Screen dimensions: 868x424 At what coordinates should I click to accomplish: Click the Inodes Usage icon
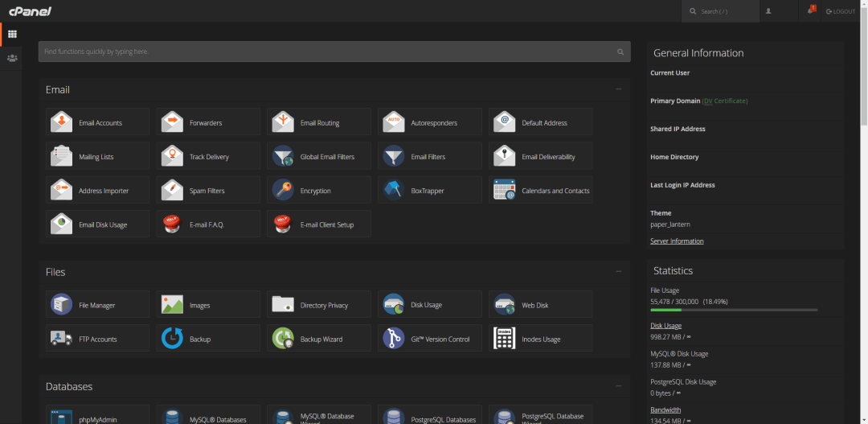[504, 339]
